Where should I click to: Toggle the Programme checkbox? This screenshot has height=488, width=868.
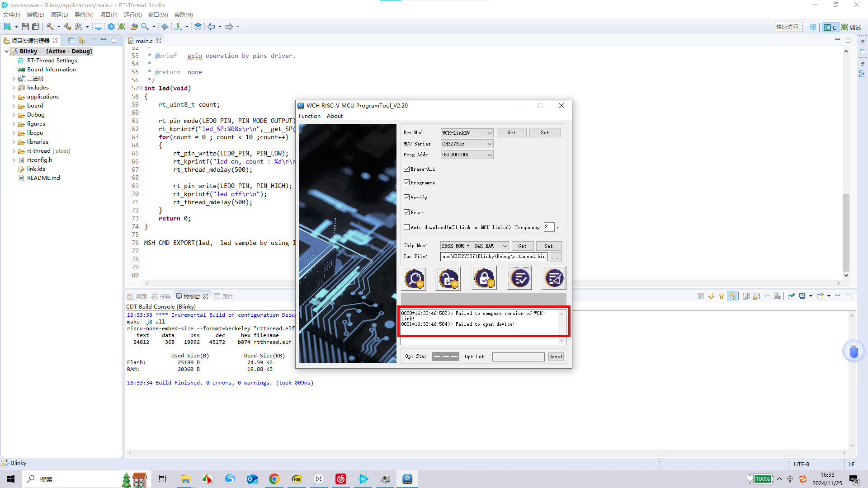(x=406, y=183)
